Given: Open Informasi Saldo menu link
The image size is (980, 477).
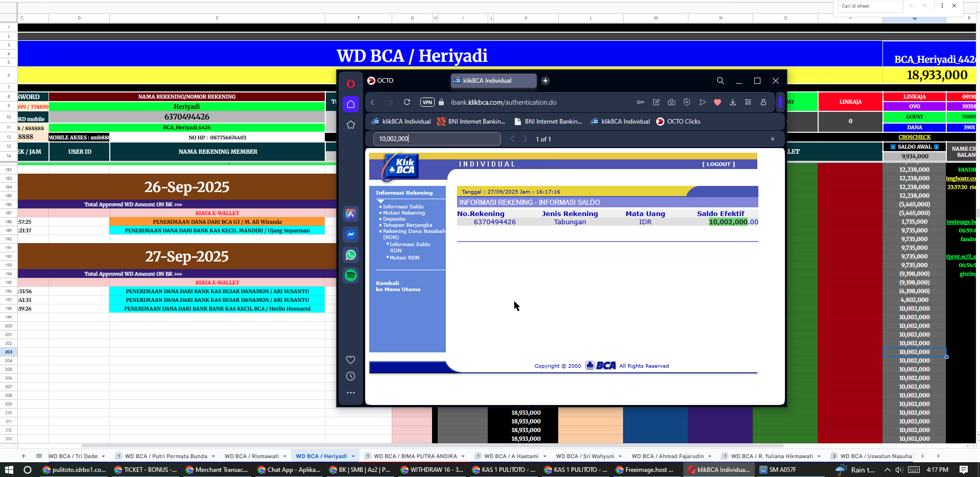Looking at the screenshot, I should (403, 207).
